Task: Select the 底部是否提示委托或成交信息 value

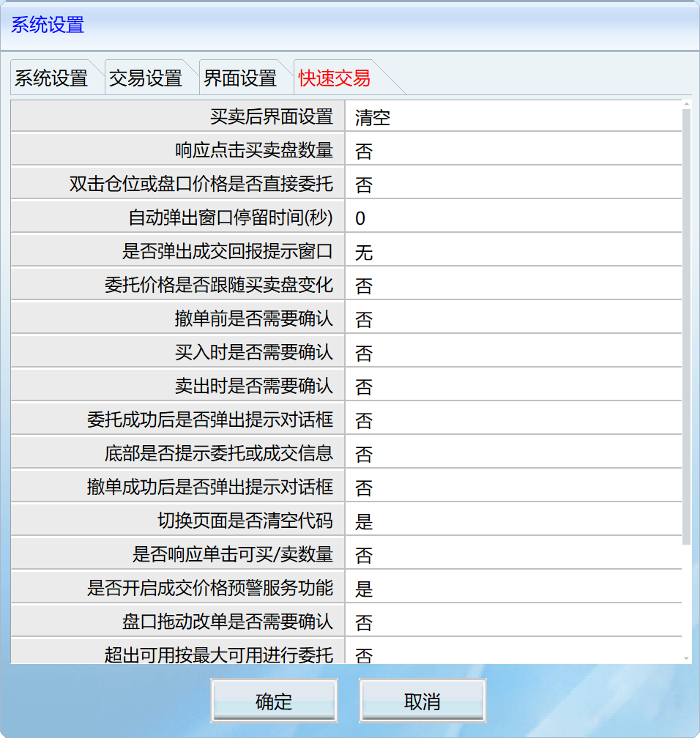Action: click(x=513, y=454)
